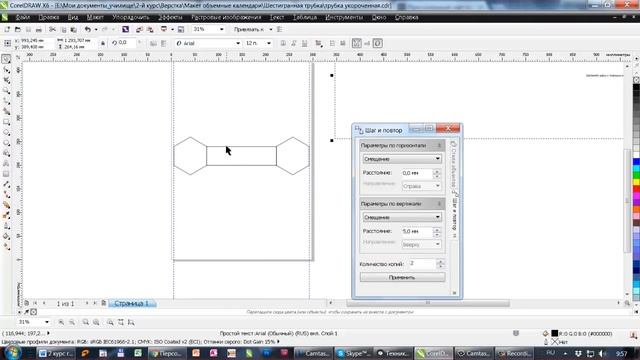Click the black fill color indicator in status bar

pos(554,333)
